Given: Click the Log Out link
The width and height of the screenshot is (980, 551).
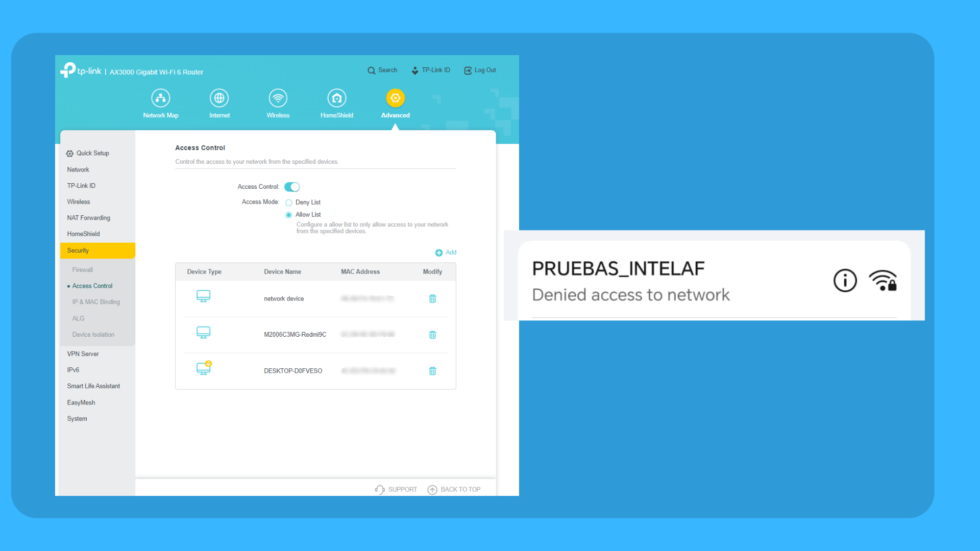Looking at the screenshot, I should 480,70.
